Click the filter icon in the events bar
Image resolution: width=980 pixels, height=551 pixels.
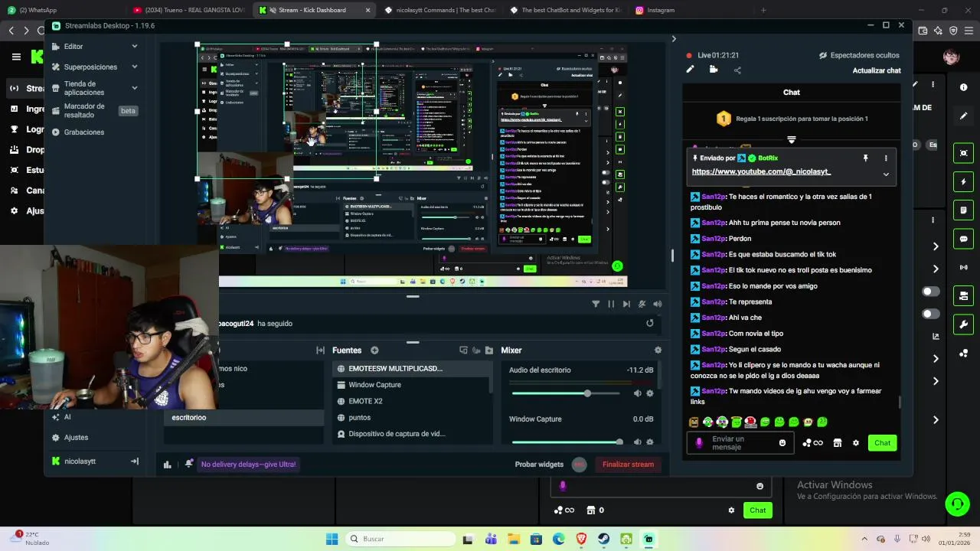pos(596,304)
